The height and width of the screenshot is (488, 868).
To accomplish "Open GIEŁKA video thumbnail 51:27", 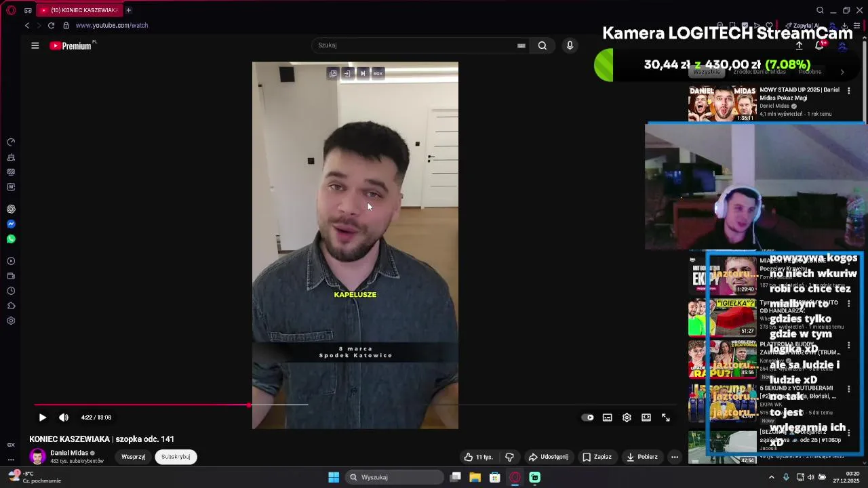I will click(x=722, y=317).
